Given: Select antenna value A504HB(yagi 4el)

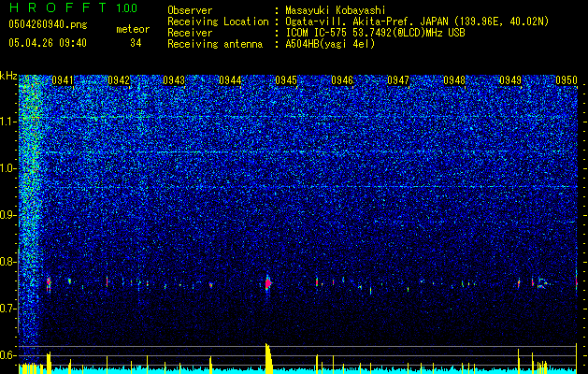Looking at the screenshot, I should [x=330, y=44].
